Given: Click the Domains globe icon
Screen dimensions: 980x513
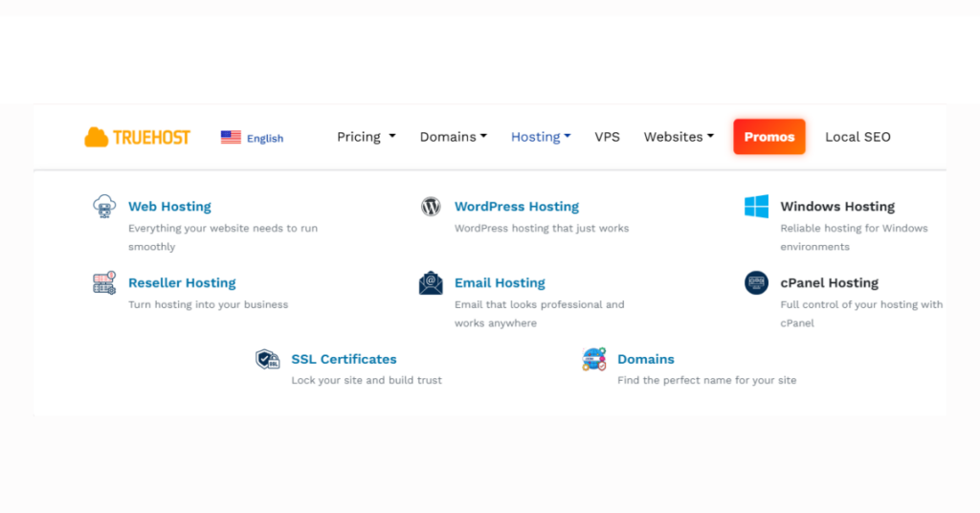Looking at the screenshot, I should 593,359.
